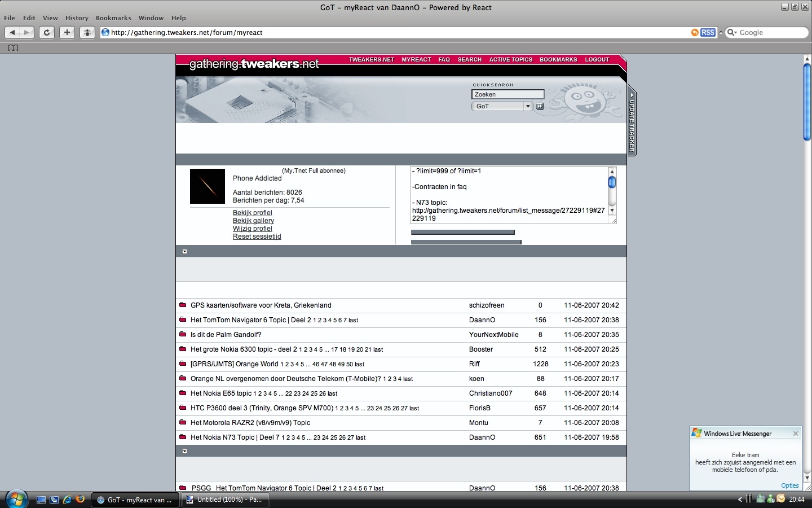Image resolution: width=812 pixels, height=508 pixels.
Task: Open the Edit menu
Action: (x=29, y=18)
